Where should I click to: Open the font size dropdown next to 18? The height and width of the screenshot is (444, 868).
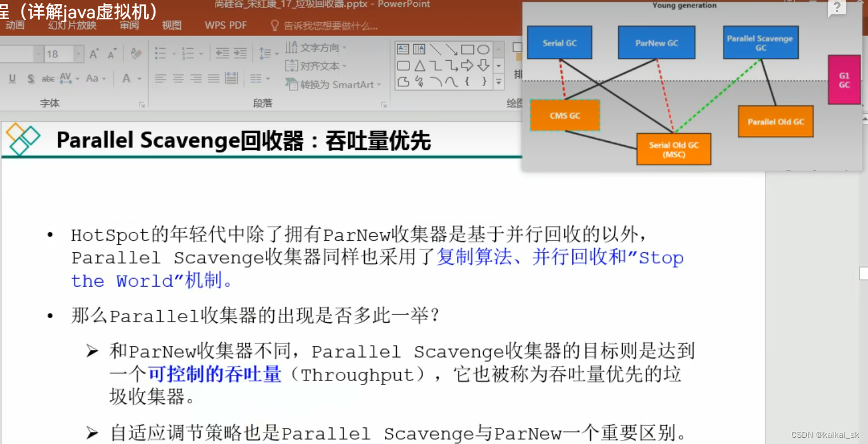pos(78,54)
